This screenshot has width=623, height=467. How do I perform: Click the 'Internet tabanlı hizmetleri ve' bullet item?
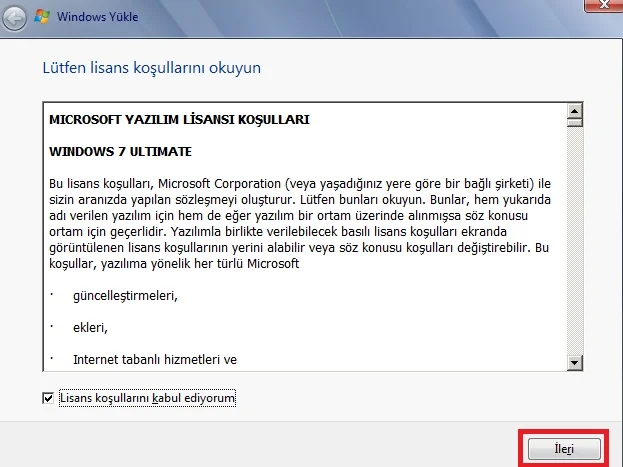click(x=155, y=358)
